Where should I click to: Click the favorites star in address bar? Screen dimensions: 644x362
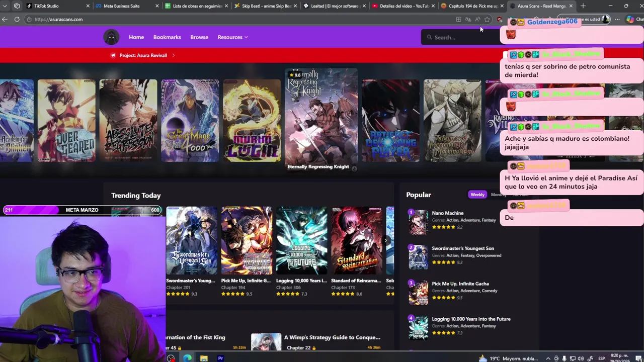tap(487, 19)
